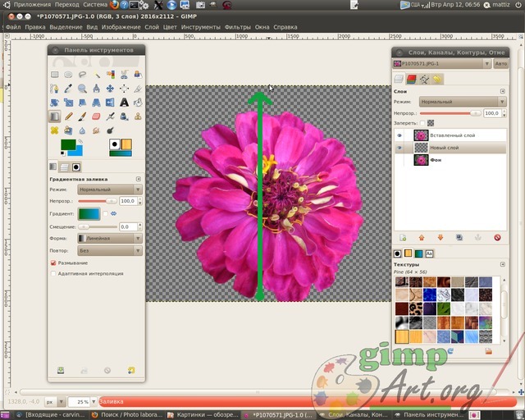Image resolution: width=525 pixels, height=420 pixels.
Task: Open the Слои tab configuration arrow
Action: point(503,91)
